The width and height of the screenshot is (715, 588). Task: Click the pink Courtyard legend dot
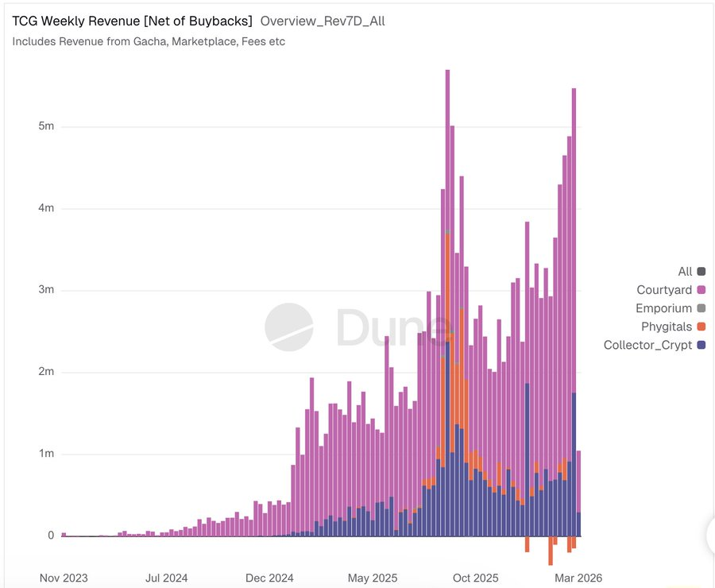[701, 290]
